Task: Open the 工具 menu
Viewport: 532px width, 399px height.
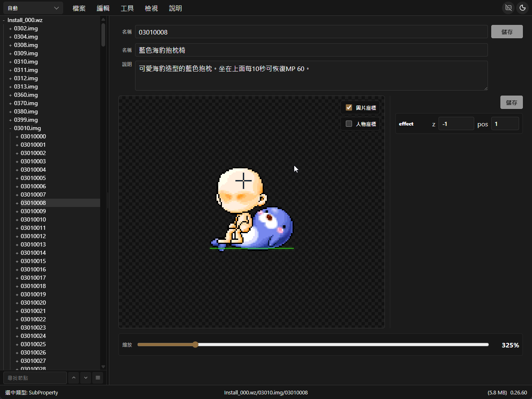Action: (x=127, y=8)
